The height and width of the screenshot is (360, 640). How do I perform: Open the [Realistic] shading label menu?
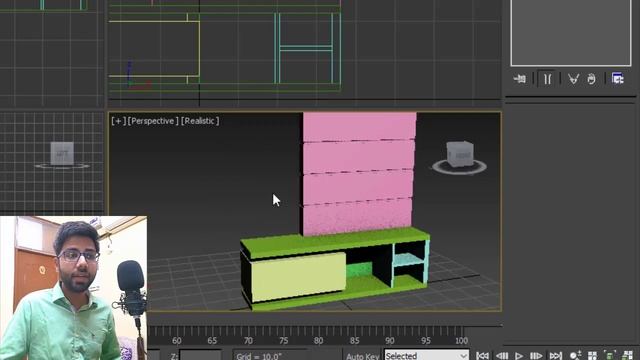(x=200, y=121)
